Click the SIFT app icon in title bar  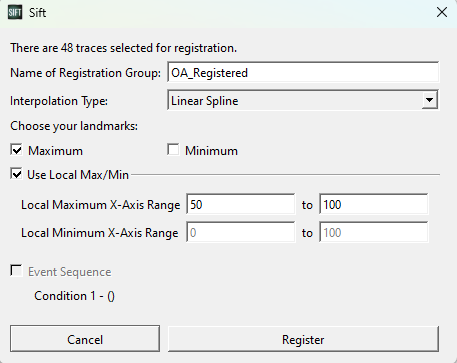[x=15, y=13]
